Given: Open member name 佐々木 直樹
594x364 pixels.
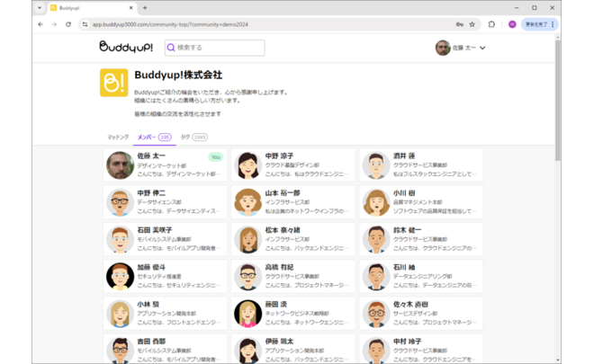Looking at the screenshot, I should coord(410,304).
